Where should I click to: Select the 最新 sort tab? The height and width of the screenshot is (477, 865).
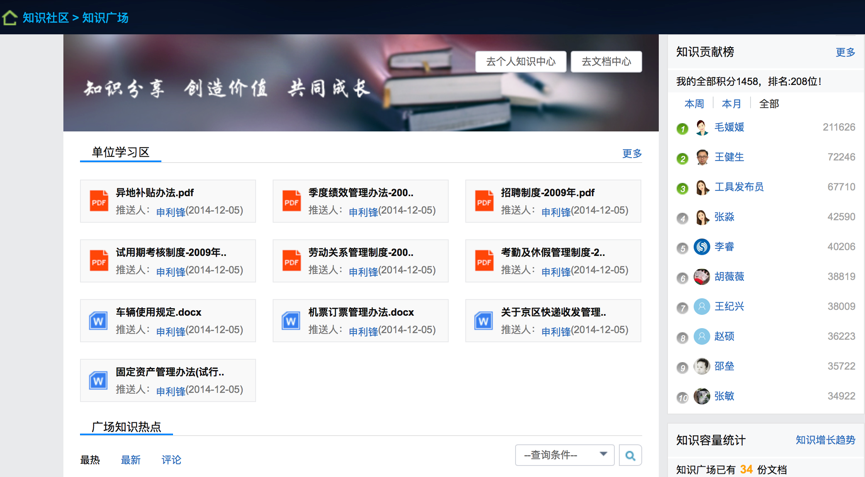click(131, 460)
